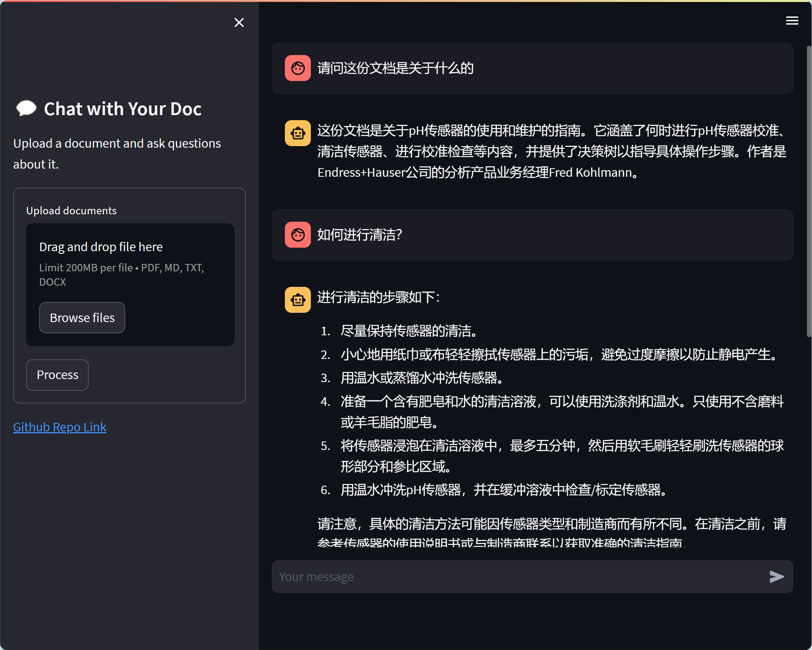
Task: Click the speech bubble icon beside the title
Action: (26, 109)
